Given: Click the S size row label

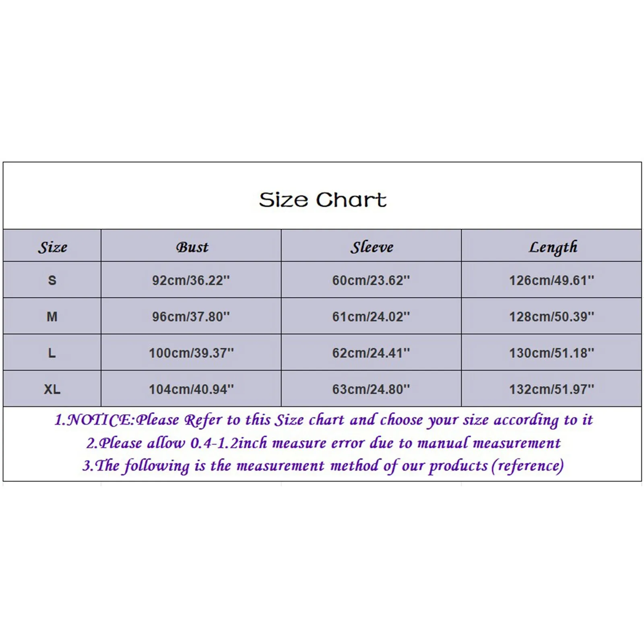Looking at the screenshot, I should tap(52, 280).
